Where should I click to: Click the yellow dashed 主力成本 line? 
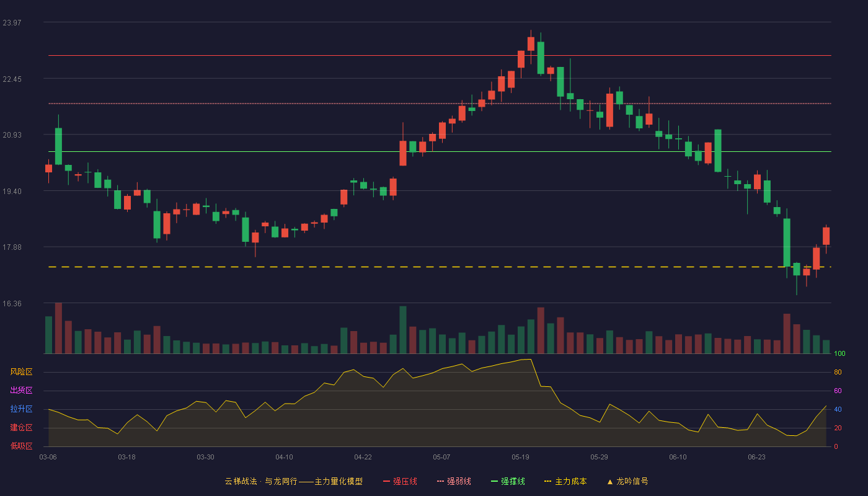[440, 267]
